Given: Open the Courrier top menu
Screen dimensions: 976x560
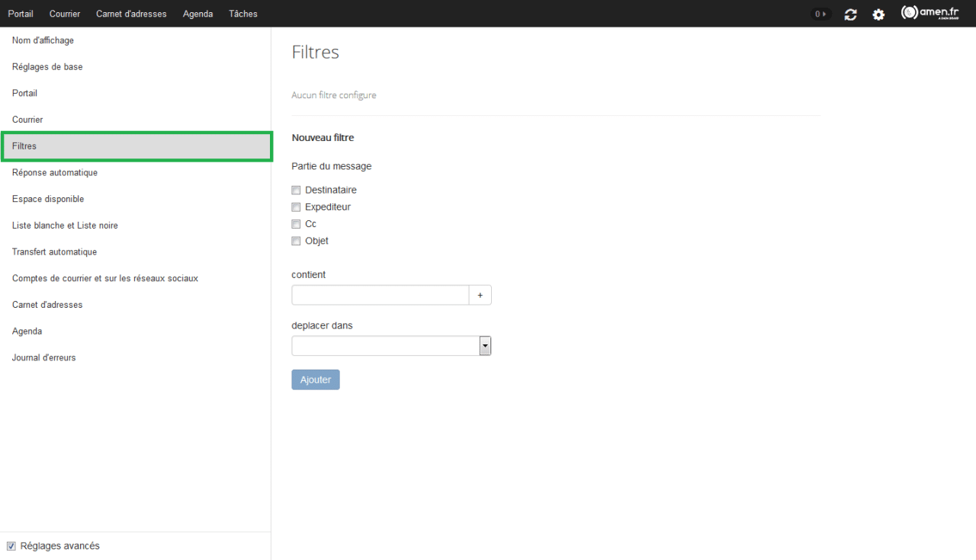Looking at the screenshot, I should tap(65, 14).
